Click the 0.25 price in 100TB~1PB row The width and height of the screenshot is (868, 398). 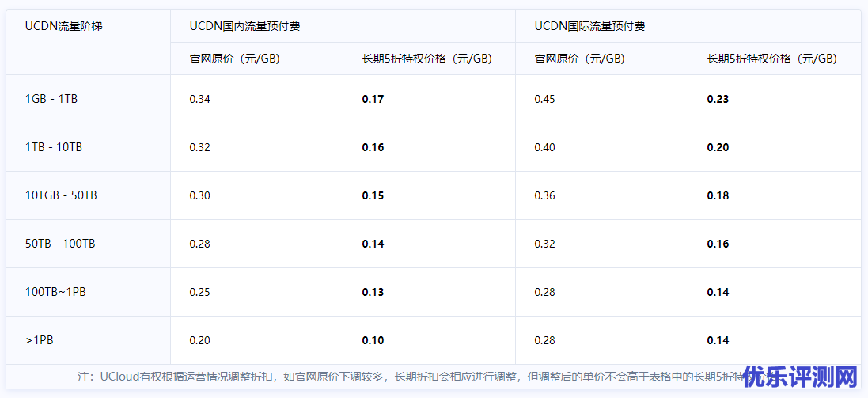click(x=200, y=292)
